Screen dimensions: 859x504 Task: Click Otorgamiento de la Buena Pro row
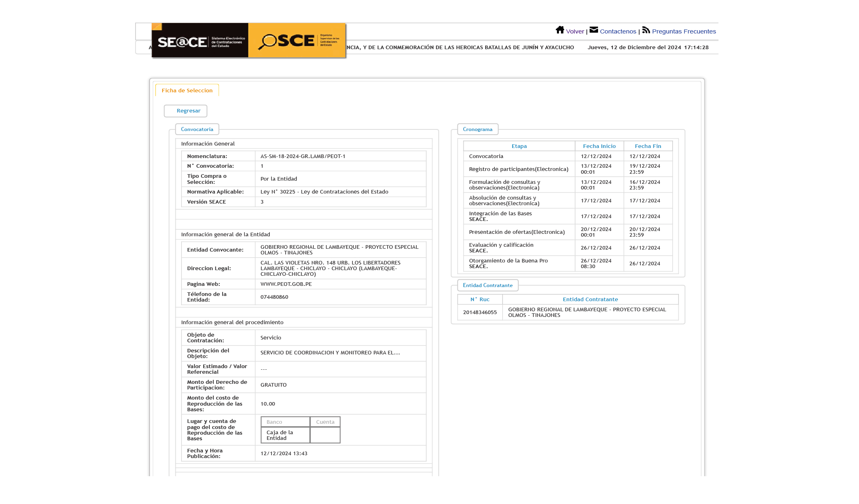tap(568, 264)
